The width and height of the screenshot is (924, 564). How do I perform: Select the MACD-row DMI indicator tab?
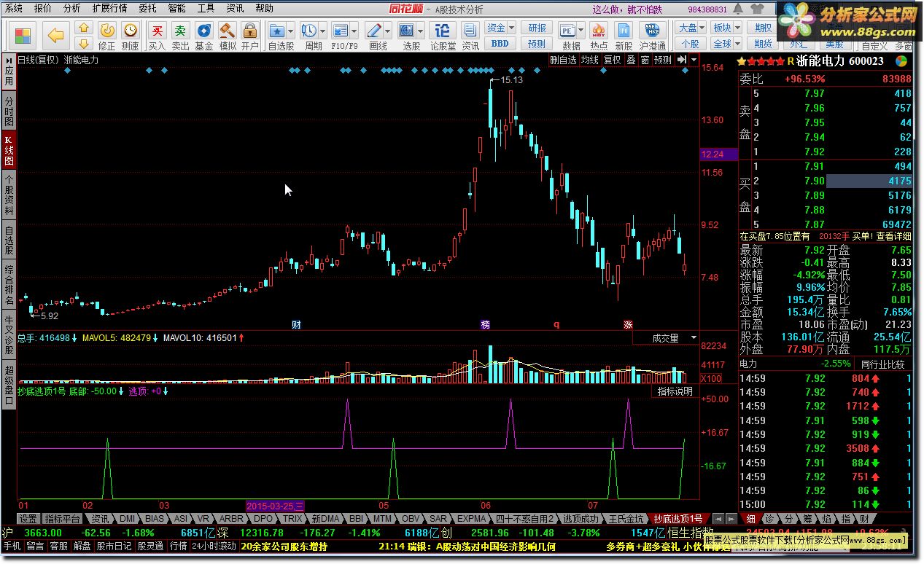127,519
